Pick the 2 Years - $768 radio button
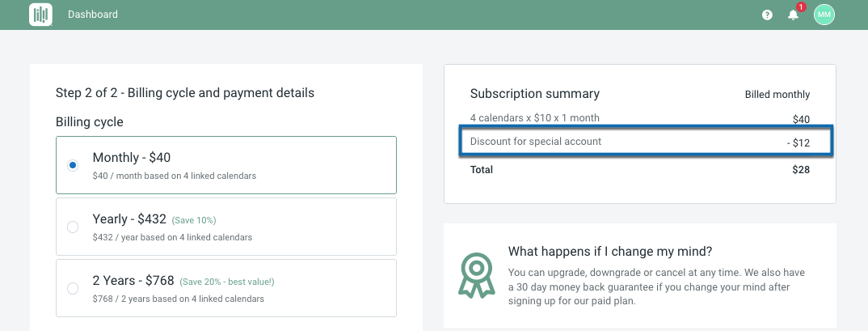 click(73, 288)
